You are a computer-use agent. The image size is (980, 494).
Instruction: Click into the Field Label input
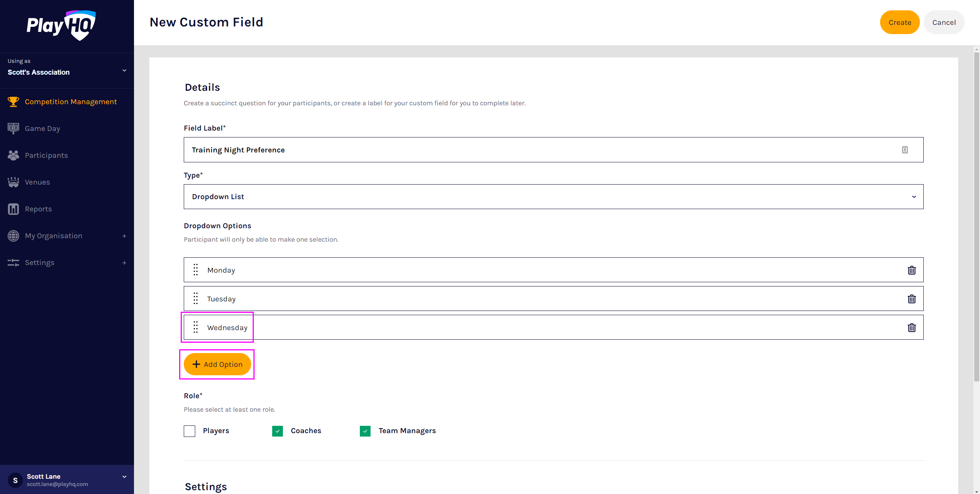pyautogui.click(x=536, y=150)
